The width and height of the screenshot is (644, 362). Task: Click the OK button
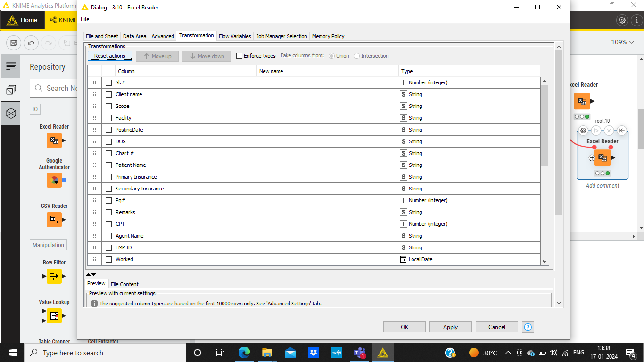(x=405, y=327)
